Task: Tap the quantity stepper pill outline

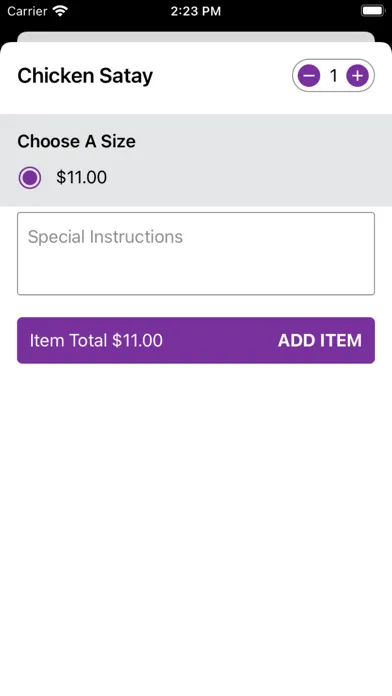Action: pos(333,60)
